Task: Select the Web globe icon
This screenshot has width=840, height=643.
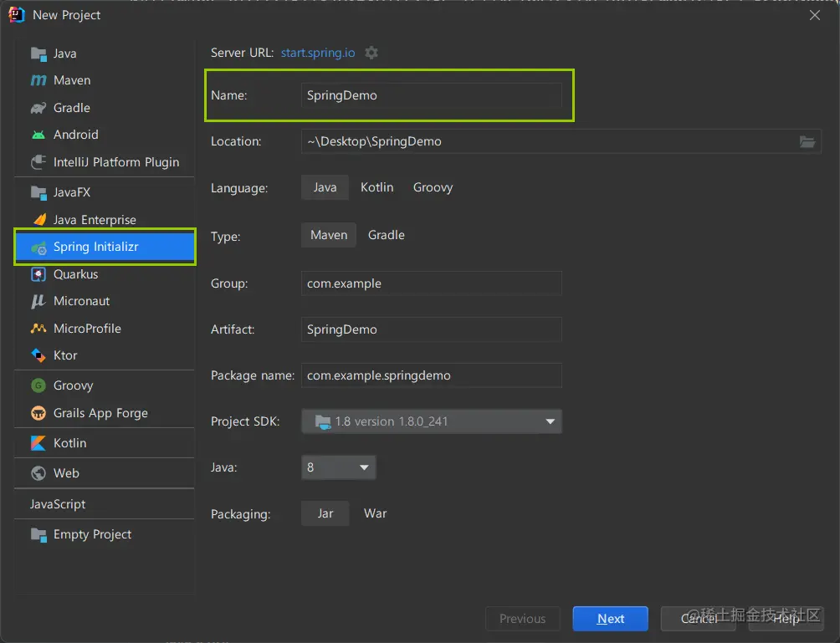Action: pyautogui.click(x=38, y=473)
